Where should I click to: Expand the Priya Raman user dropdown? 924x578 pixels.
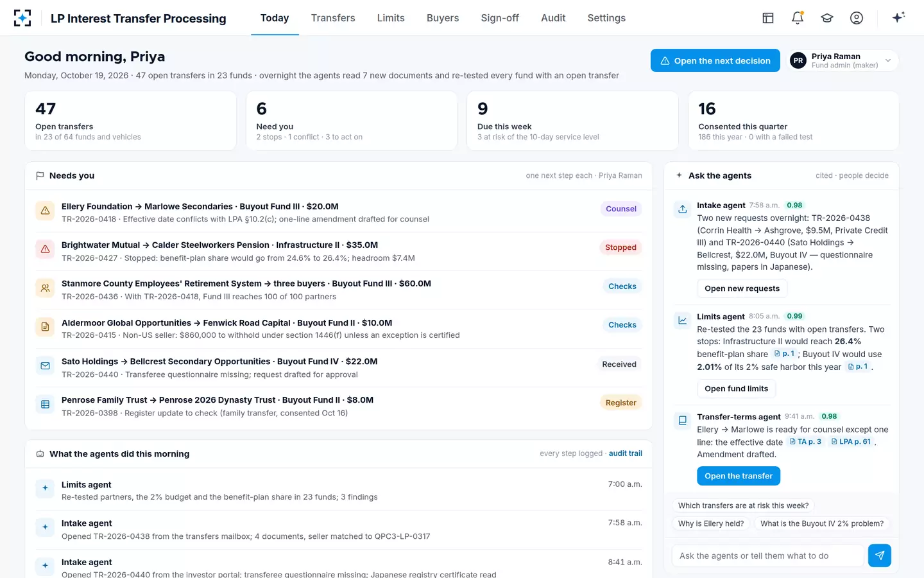[x=843, y=60]
